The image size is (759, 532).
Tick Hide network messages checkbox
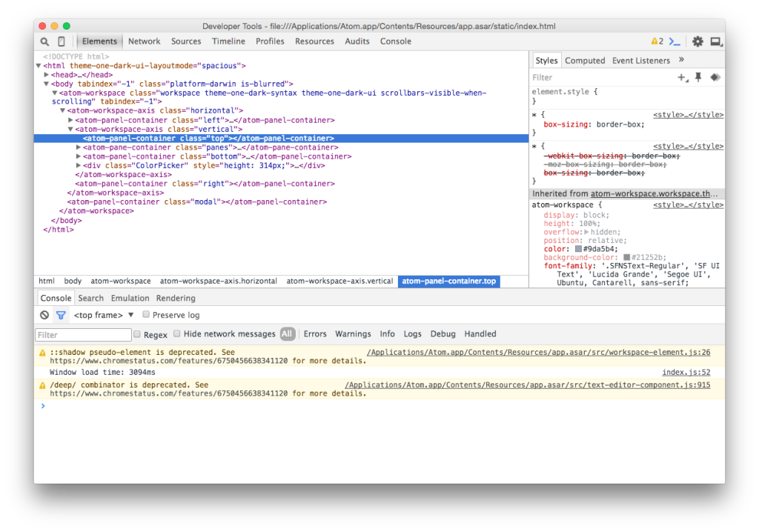177,333
